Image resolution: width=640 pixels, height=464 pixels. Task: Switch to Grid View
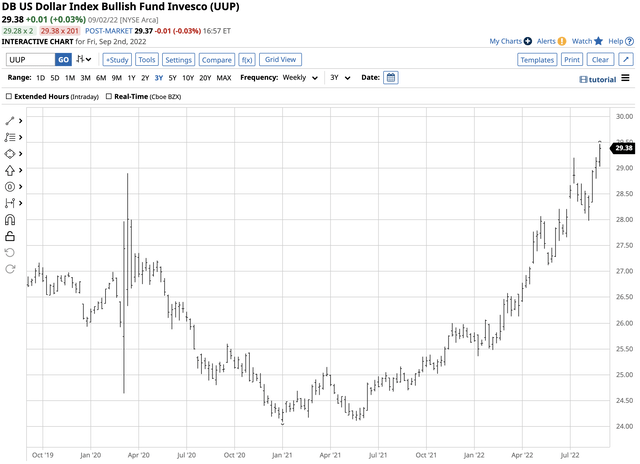click(280, 60)
